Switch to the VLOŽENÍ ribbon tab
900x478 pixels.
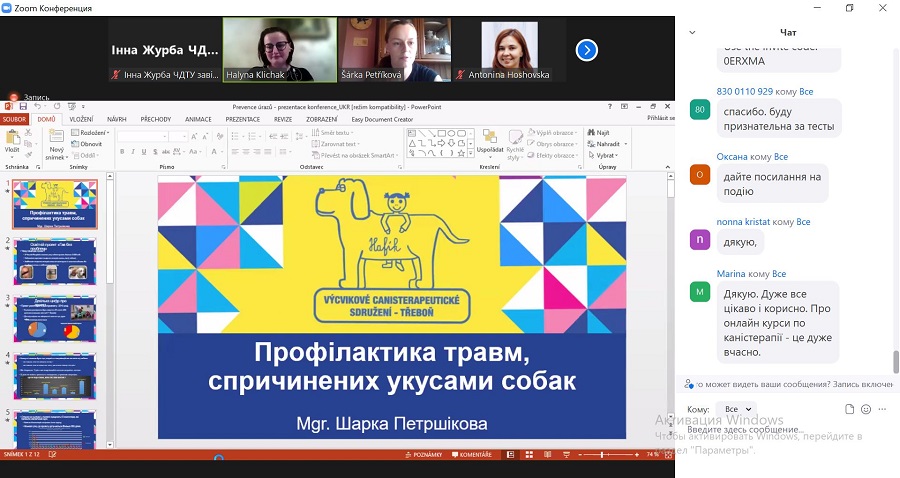pyautogui.click(x=82, y=119)
